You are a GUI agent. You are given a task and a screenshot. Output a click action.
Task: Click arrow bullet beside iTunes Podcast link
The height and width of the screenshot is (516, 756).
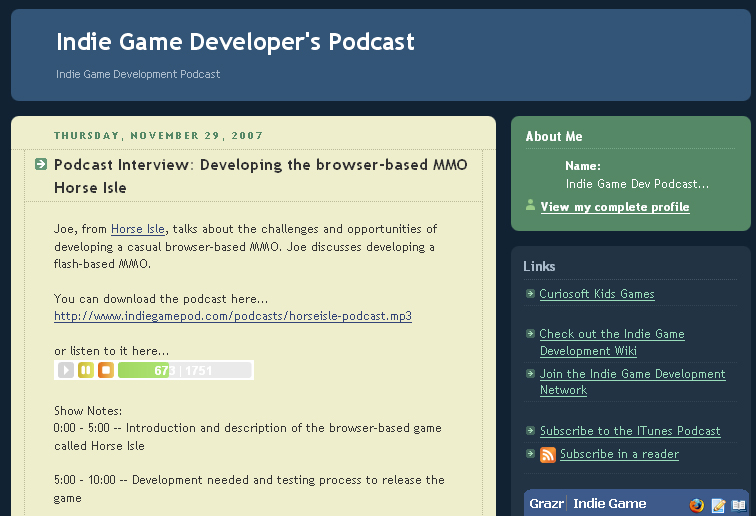pos(530,430)
